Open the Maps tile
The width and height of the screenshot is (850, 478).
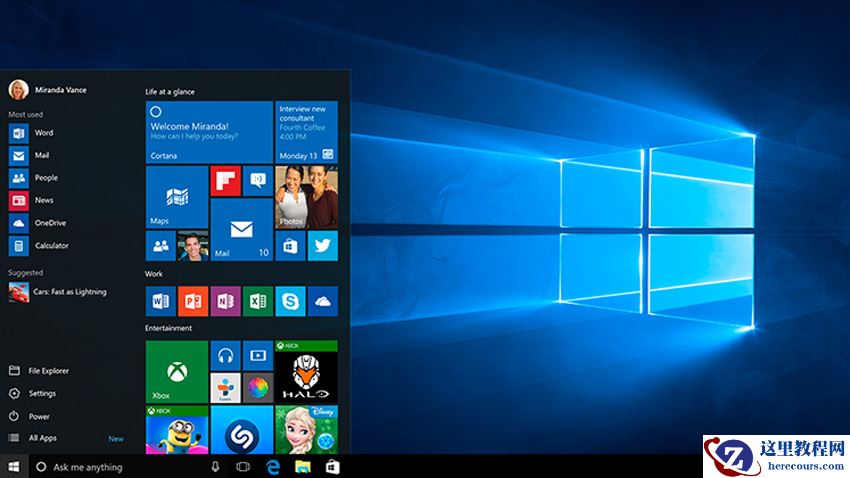[x=177, y=197]
